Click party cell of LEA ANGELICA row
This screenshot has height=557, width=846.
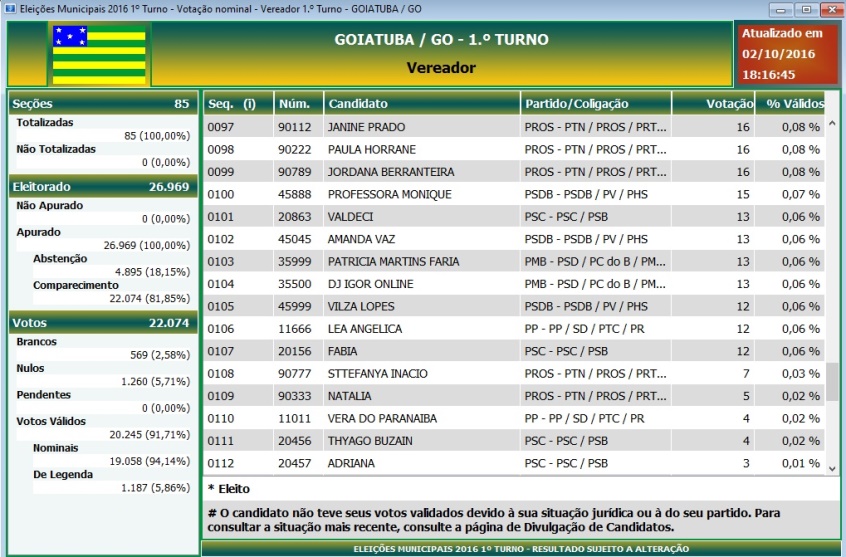(584, 329)
